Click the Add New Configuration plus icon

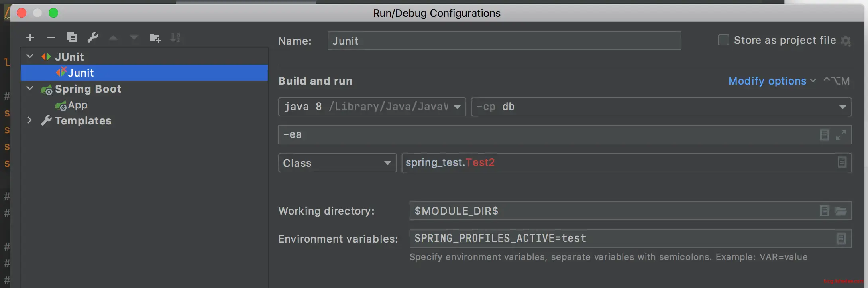click(x=30, y=38)
